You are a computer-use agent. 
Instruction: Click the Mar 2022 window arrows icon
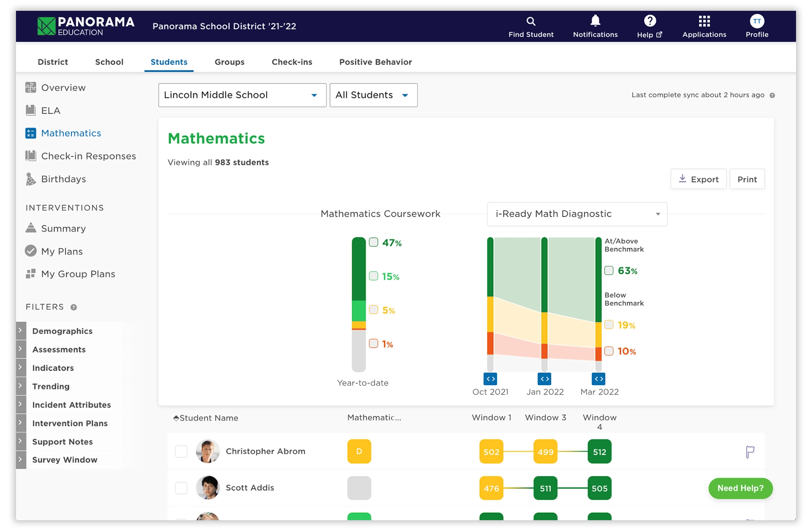(598, 379)
